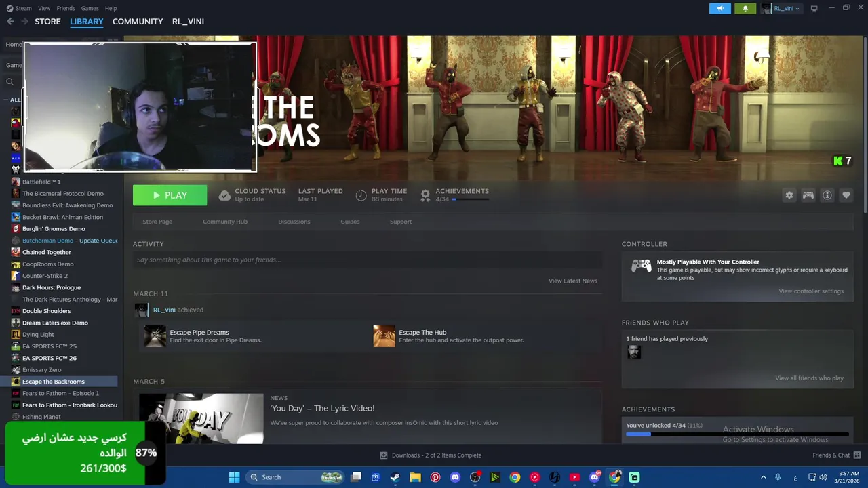Open the Support link
The image size is (868, 488).
[401, 222]
